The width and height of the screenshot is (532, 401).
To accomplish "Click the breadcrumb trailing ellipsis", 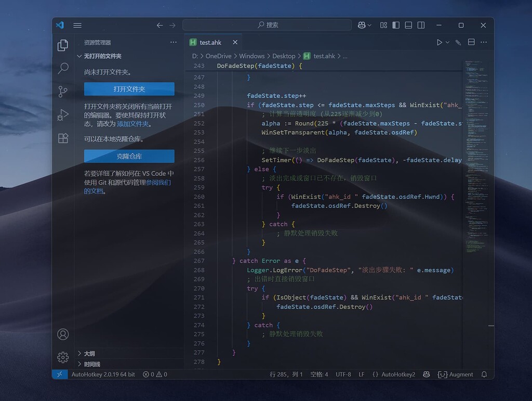I will pos(345,56).
